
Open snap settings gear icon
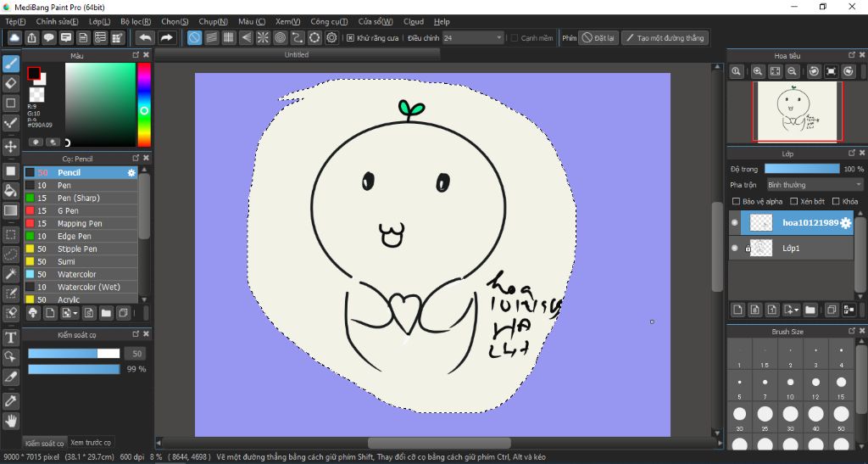331,37
